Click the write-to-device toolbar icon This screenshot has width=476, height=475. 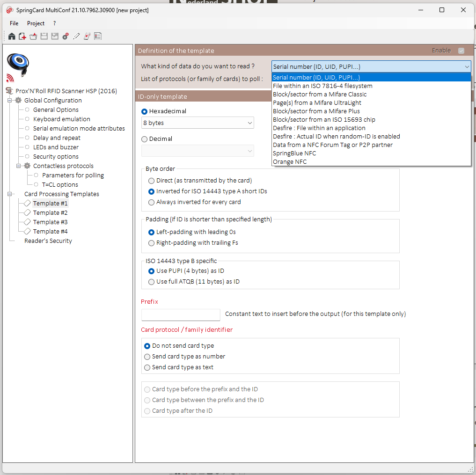click(x=87, y=37)
